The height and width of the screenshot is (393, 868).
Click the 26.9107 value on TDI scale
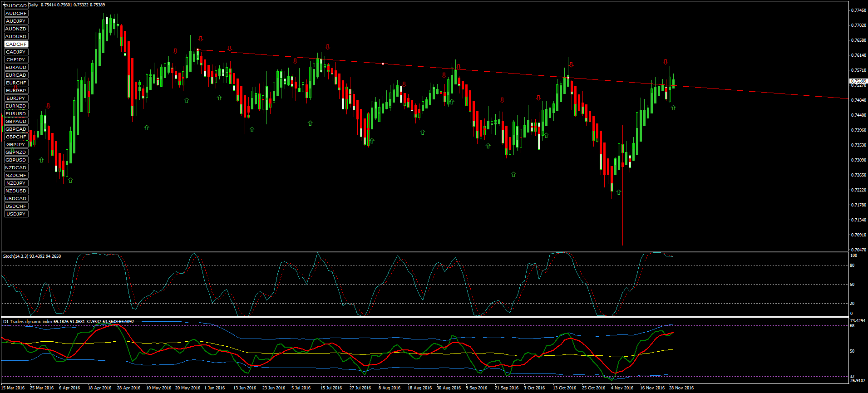(858, 381)
